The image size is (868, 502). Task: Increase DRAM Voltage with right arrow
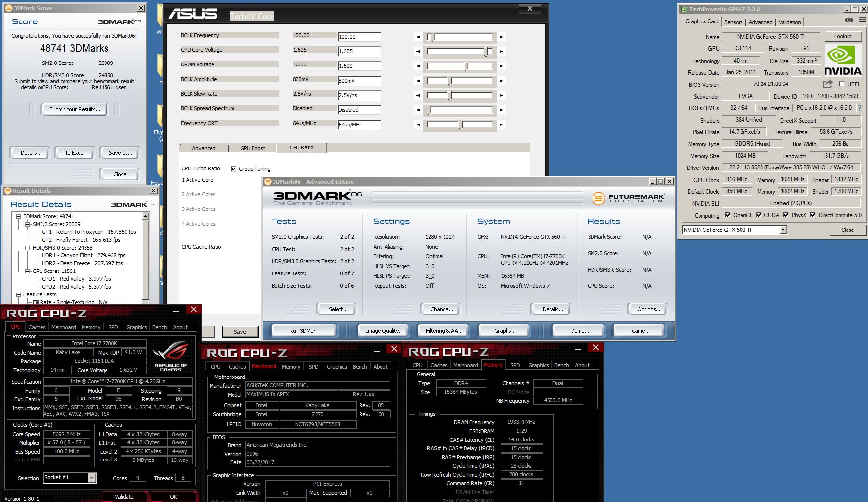(x=501, y=66)
